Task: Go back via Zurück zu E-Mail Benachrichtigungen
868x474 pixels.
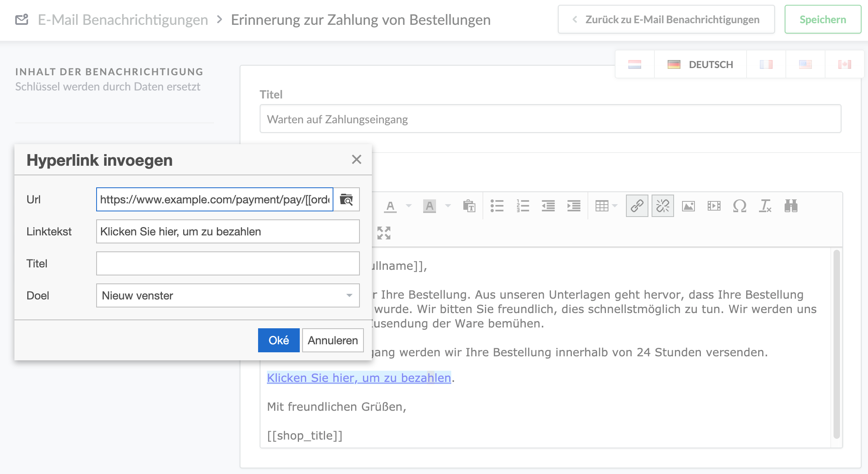Action: coord(666,19)
